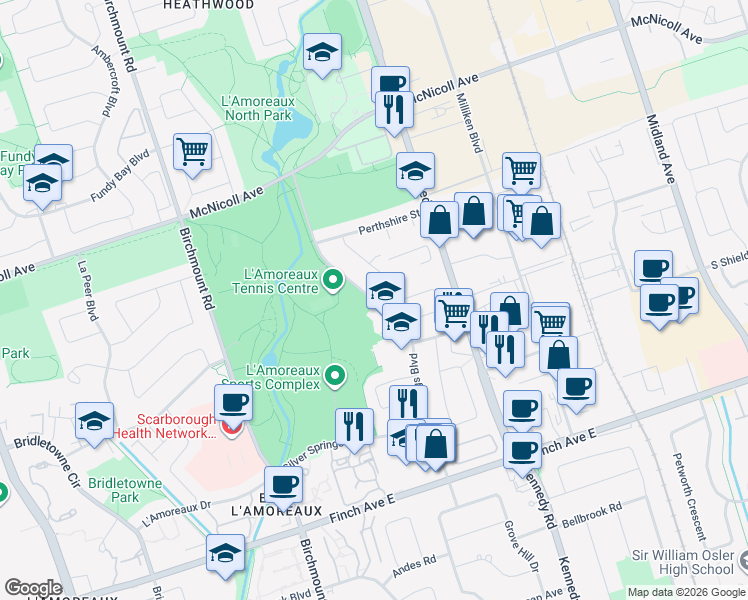Open the cafe marker at Finch Ave E and Kennedy Rd
Image resolution: width=748 pixels, height=600 pixels.
(522, 451)
